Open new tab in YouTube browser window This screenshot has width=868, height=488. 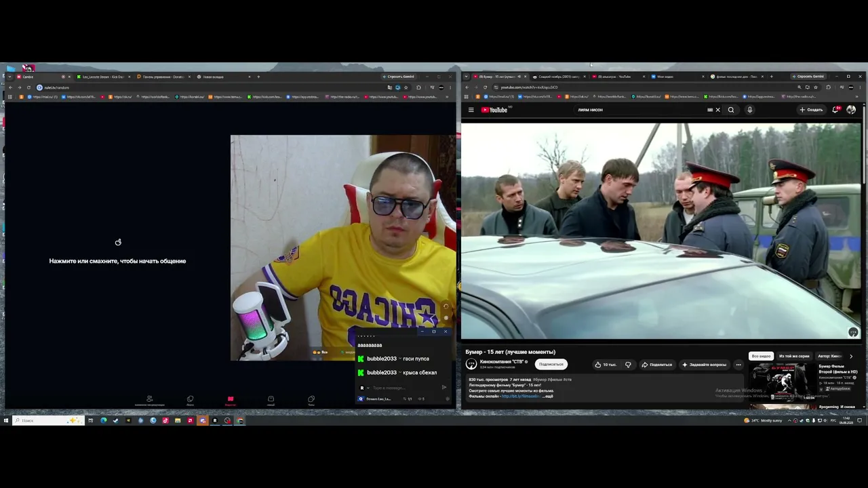click(x=771, y=77)
